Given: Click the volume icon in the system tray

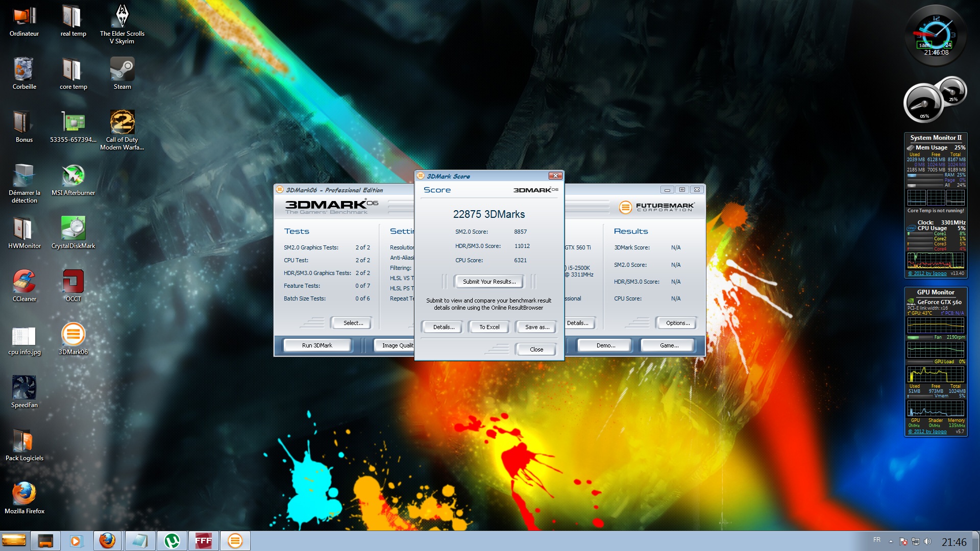Looking at the screenshot, I should [927, 541].
